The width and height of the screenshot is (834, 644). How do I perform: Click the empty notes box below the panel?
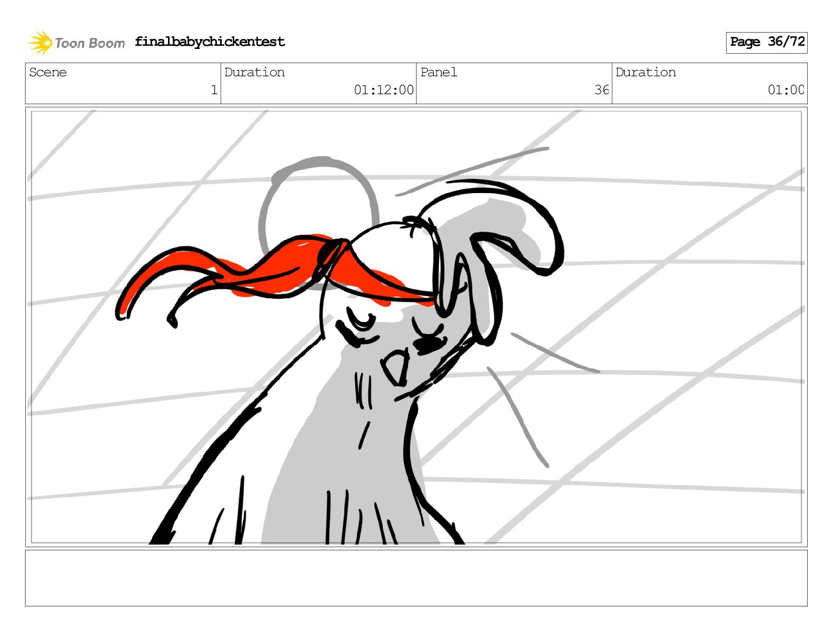tap(416, 578)
